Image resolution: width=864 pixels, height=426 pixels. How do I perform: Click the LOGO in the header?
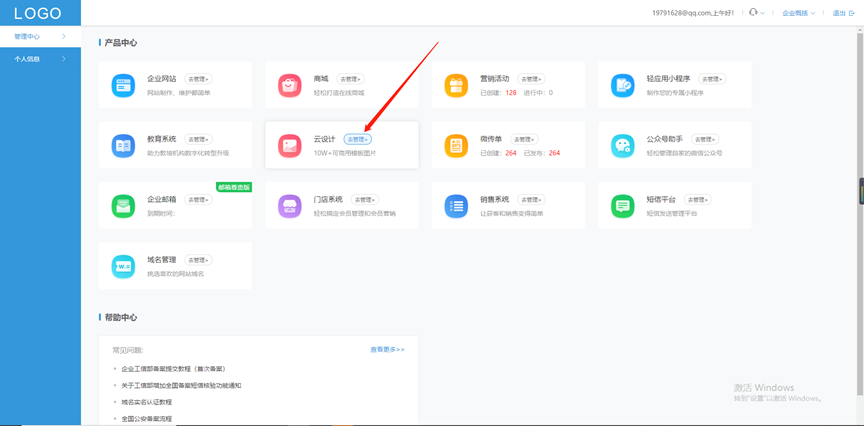(38, 13)
